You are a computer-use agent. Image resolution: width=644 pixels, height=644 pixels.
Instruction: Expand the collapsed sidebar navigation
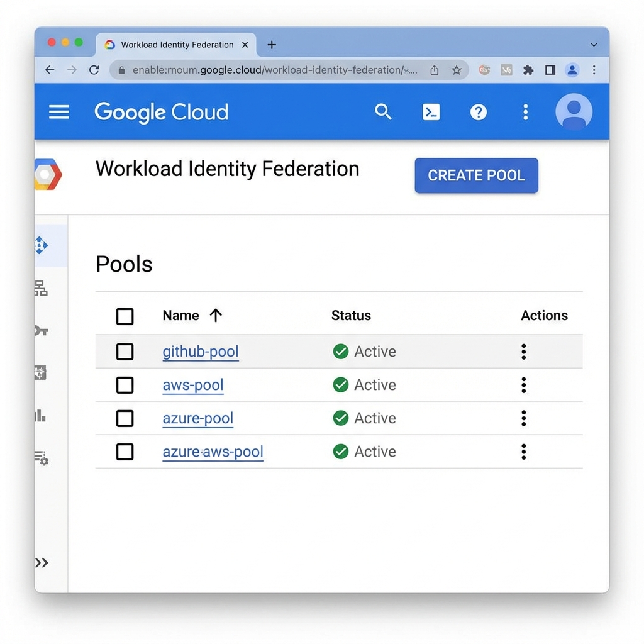pyautogui.click(x=42, y=562)
